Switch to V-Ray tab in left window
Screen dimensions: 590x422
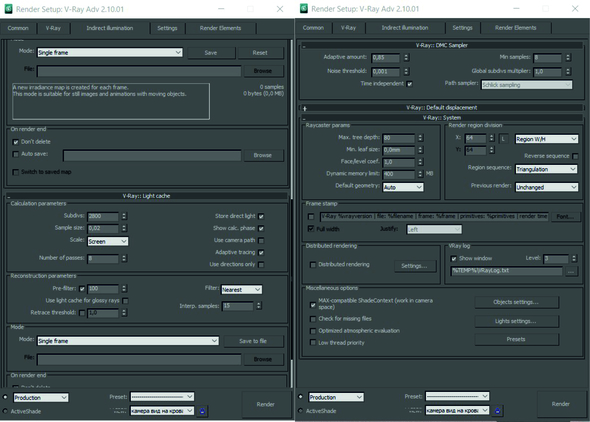[53, 28]
